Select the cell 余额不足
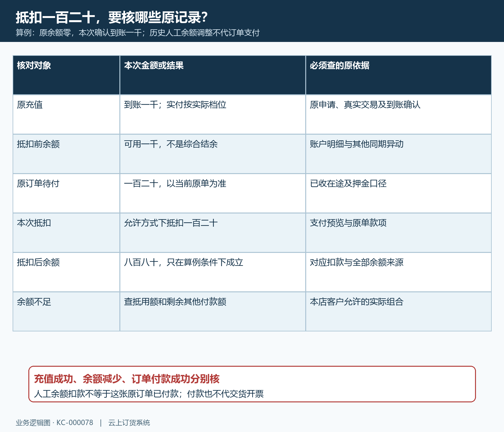 66,312
